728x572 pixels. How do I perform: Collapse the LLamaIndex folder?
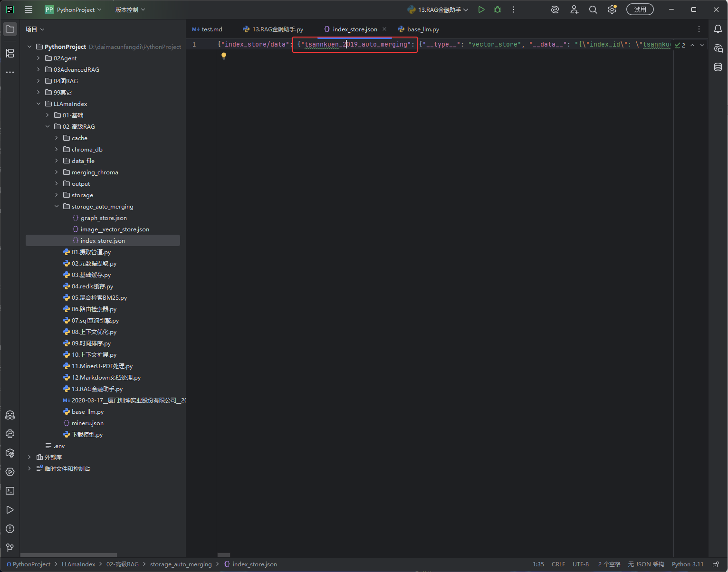pyautogui.click(x=38, y=104)
